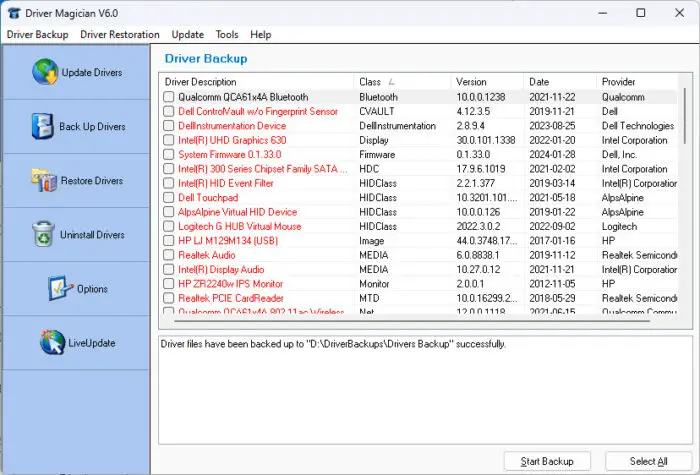Tick the Qualcomm QCA61x4A Bluetooth checkbox
Image resolution: width=700 pixels, height=475 pixels.
pyautogui.click(x=168, y=97)
